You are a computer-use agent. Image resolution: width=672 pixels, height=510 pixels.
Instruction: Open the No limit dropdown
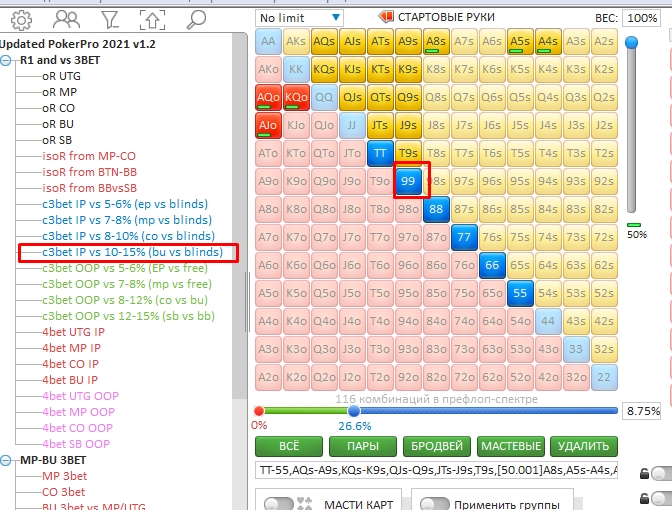[x=299, y=18]
